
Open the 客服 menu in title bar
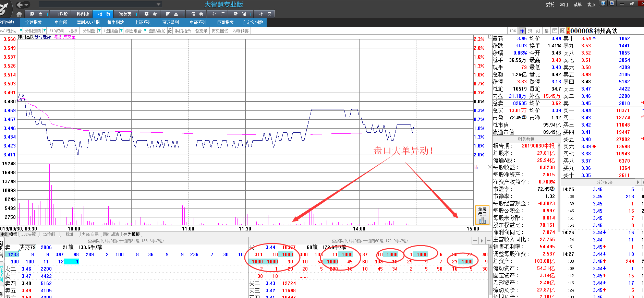click(591, 4)
